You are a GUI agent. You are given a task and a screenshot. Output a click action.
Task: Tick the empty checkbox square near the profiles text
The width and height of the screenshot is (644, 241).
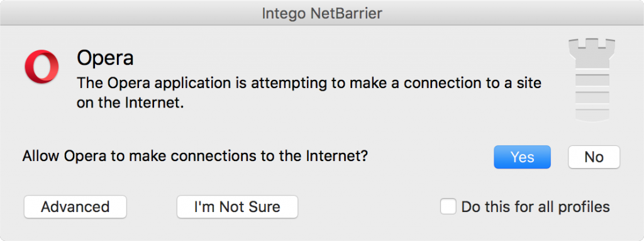click(x=448, y=206)
